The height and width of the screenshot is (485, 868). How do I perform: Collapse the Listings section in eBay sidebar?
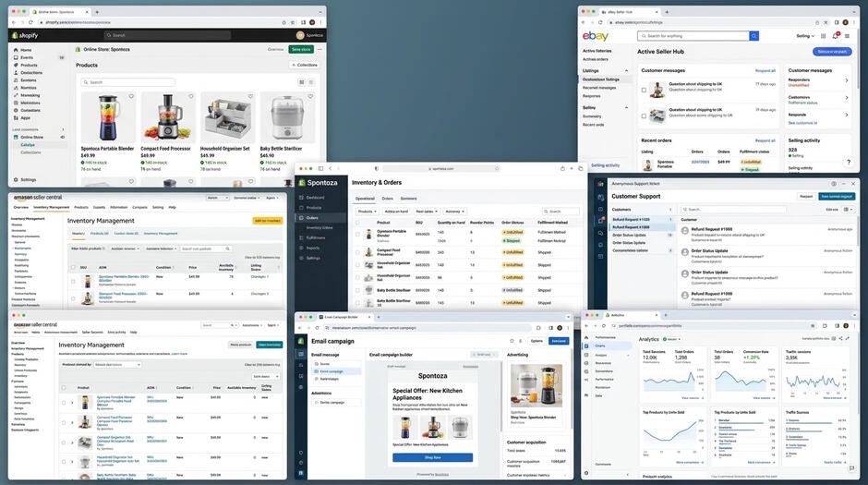click(x=627, y=71)
